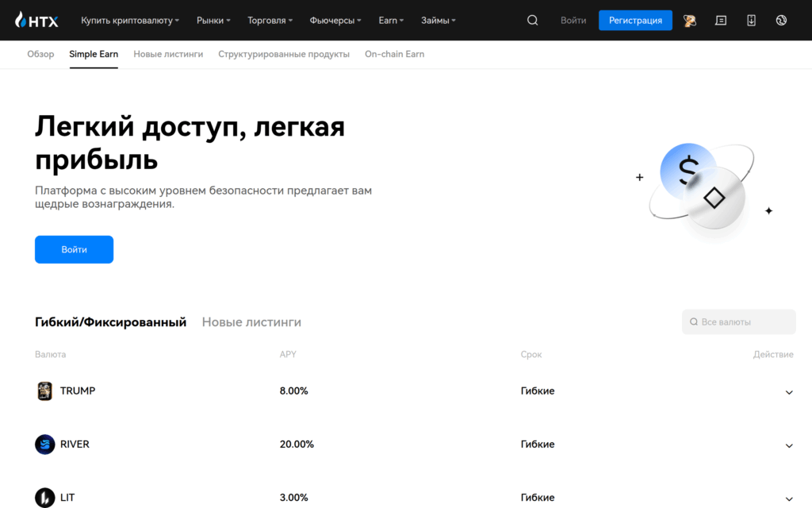812x508 pixels.
Task: Switch to the Обзор tab
Action: click(40, 54)
